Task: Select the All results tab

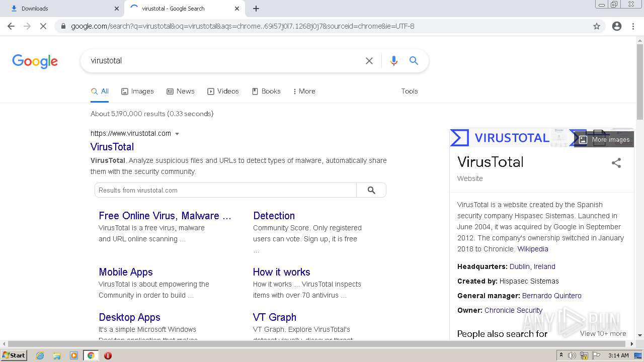Action: (100, 92)
